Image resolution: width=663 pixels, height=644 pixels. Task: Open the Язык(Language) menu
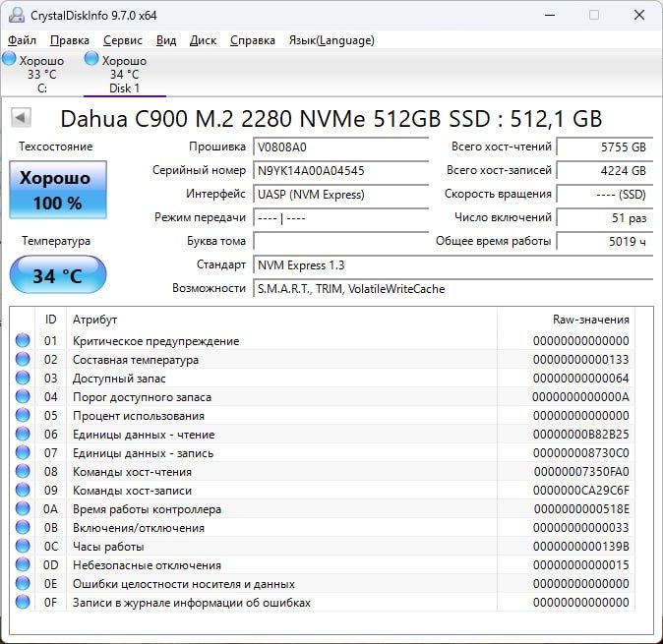point(331,40)
